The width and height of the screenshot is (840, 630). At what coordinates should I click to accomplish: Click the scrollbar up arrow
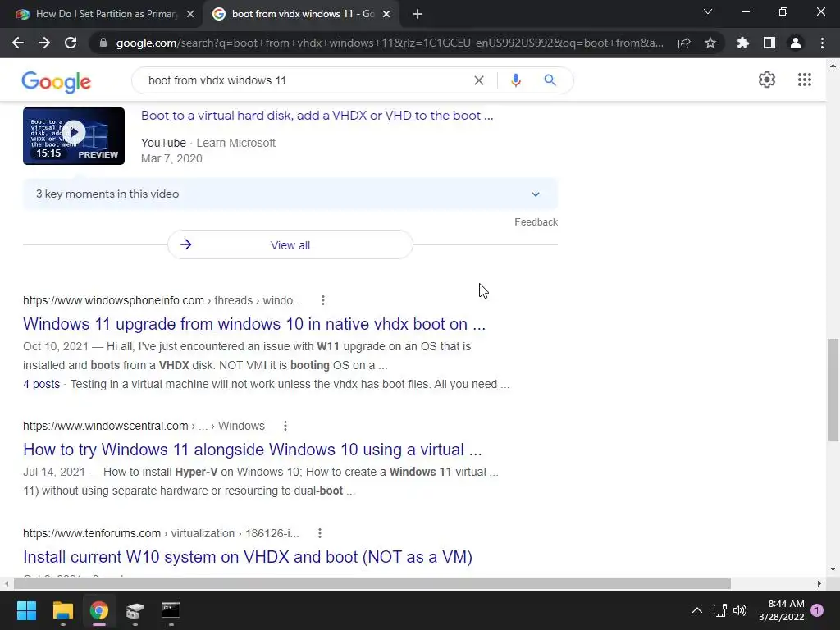pos(833,66)
